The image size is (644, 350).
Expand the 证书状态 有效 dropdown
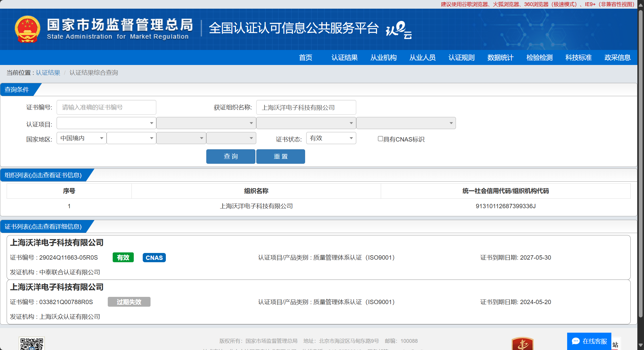pyautogui.click(x=331, y=138)
